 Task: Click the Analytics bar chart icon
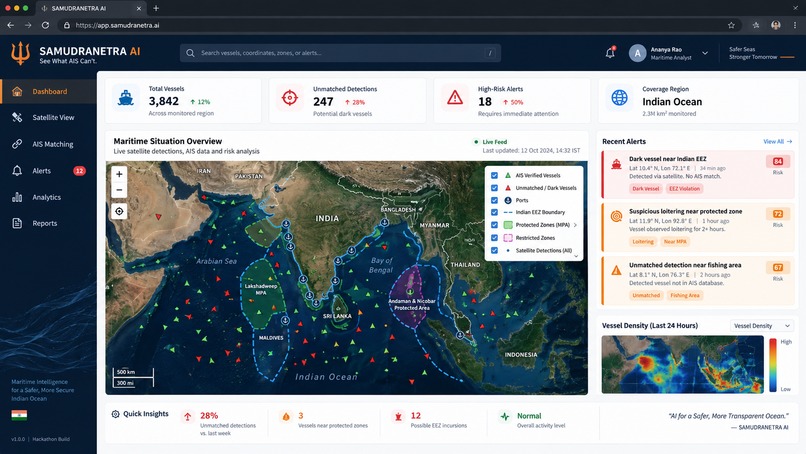[17, 197]
